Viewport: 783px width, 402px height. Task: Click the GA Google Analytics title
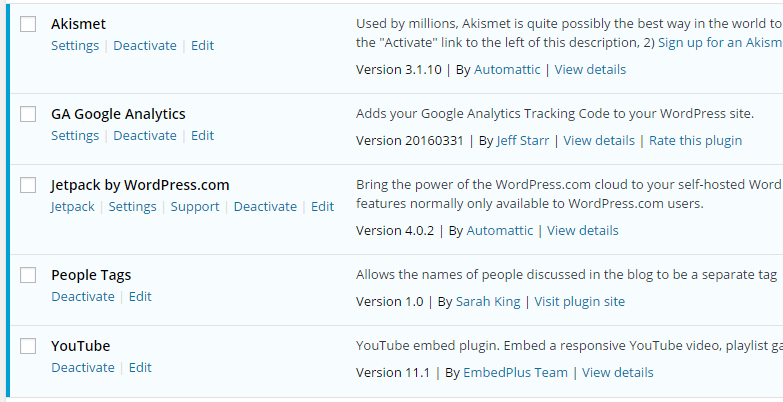tap(118, 114)
